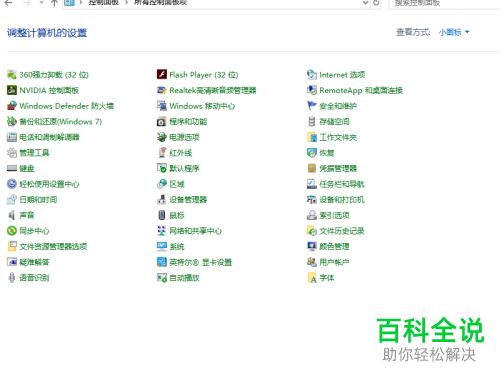
Task: Click the 红外线 icon
Action: 162,153
